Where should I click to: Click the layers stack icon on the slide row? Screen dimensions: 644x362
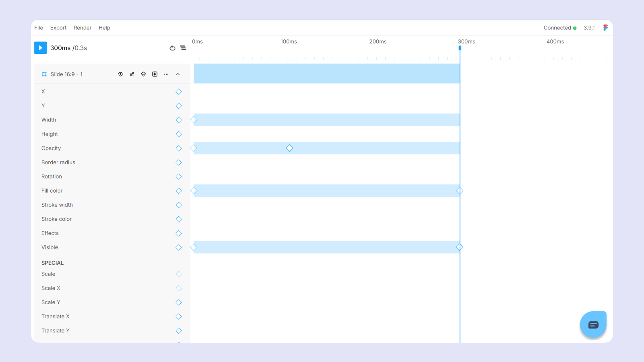[x=143, y=74]
